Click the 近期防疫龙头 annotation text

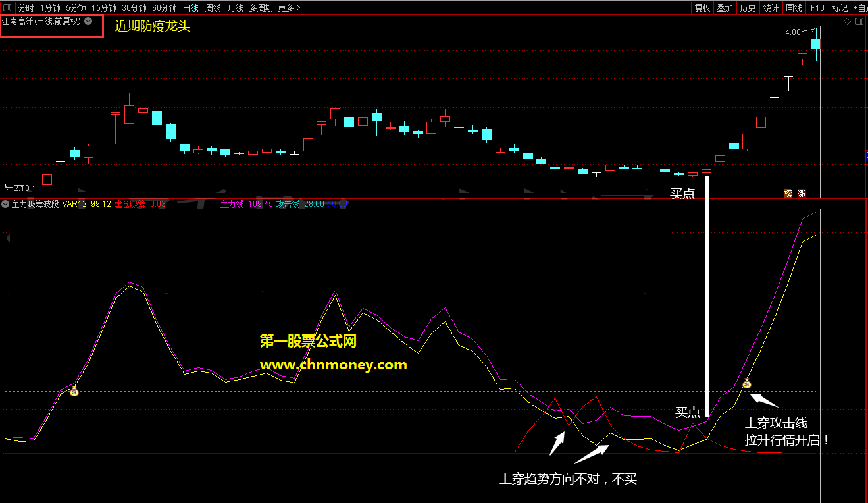pos(152,27)
